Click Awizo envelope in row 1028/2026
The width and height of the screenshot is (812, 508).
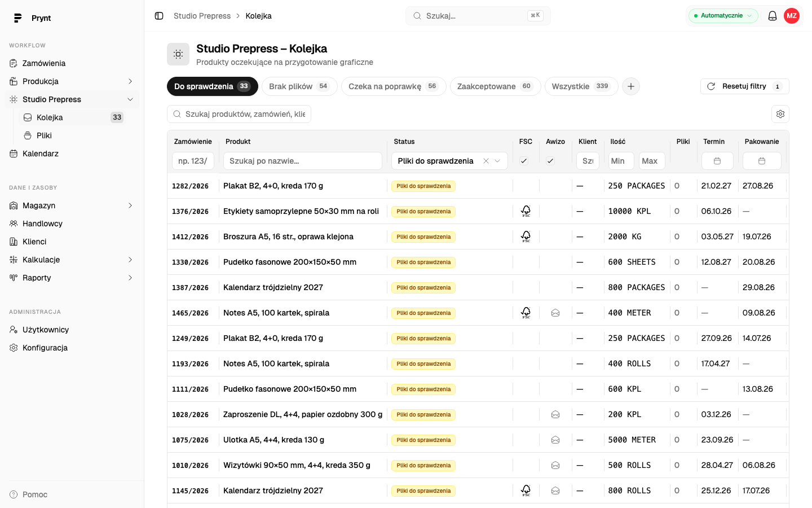(555, 414)
